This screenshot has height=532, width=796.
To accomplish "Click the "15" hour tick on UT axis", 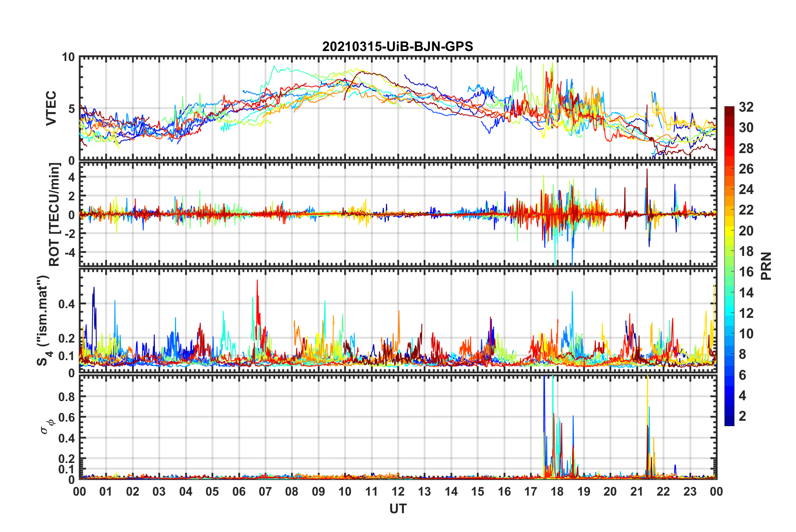I will (478, 491).
